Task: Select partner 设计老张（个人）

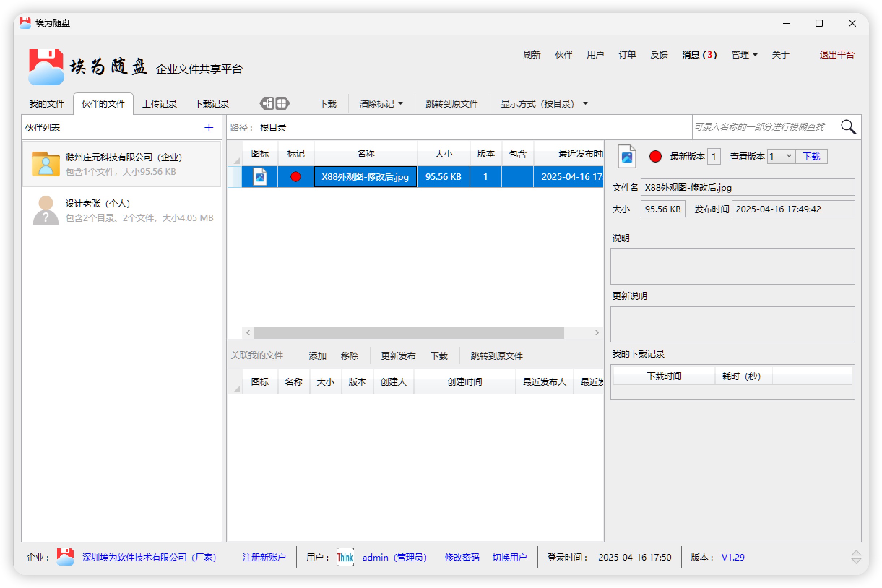Action: point(121,210)
